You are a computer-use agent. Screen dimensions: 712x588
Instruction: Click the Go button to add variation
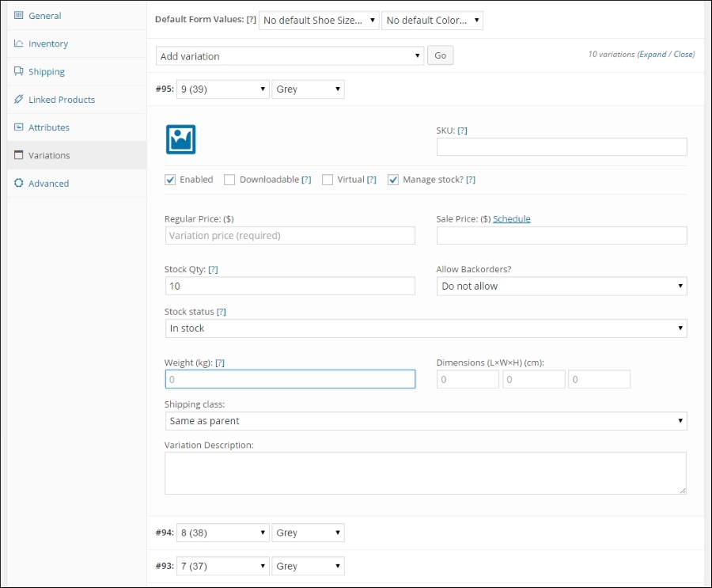coord(440,55)
